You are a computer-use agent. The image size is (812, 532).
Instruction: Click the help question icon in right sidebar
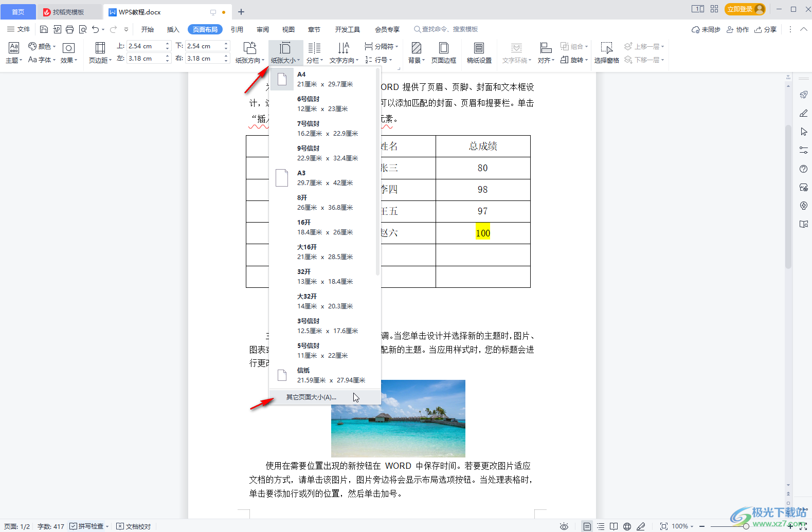(x=804, y=169)
